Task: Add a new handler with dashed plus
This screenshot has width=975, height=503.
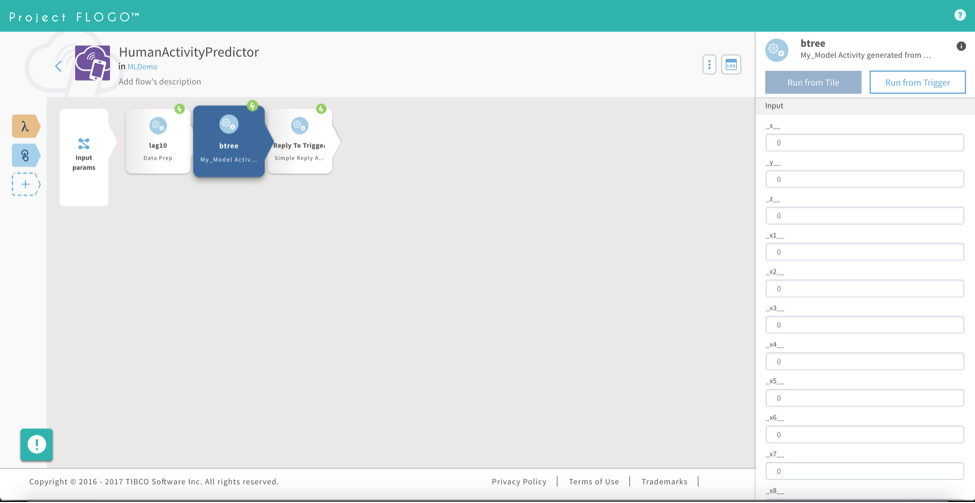Action: [26, 185]
